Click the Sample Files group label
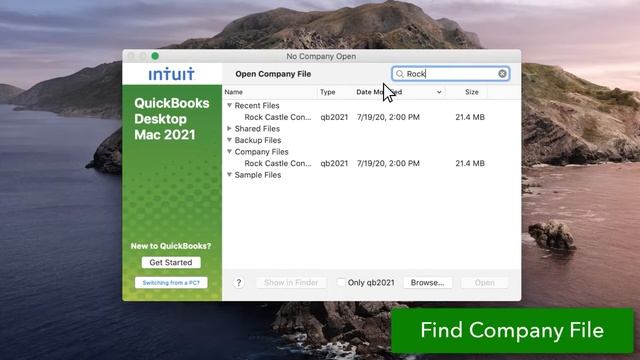The image size is (640, 360). tap(258, 175)
